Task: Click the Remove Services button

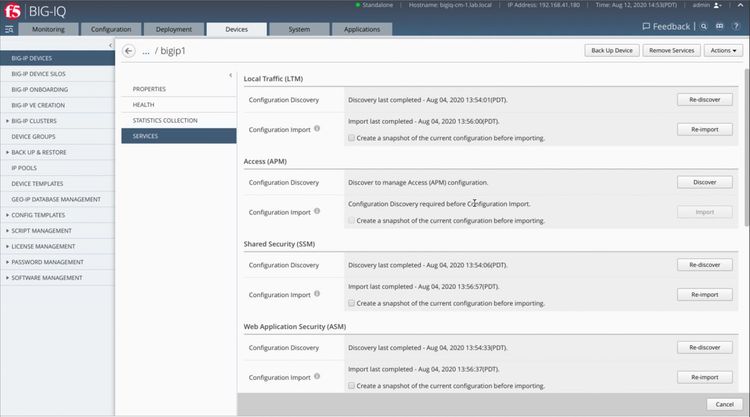Action: click(x=672, y=50)
